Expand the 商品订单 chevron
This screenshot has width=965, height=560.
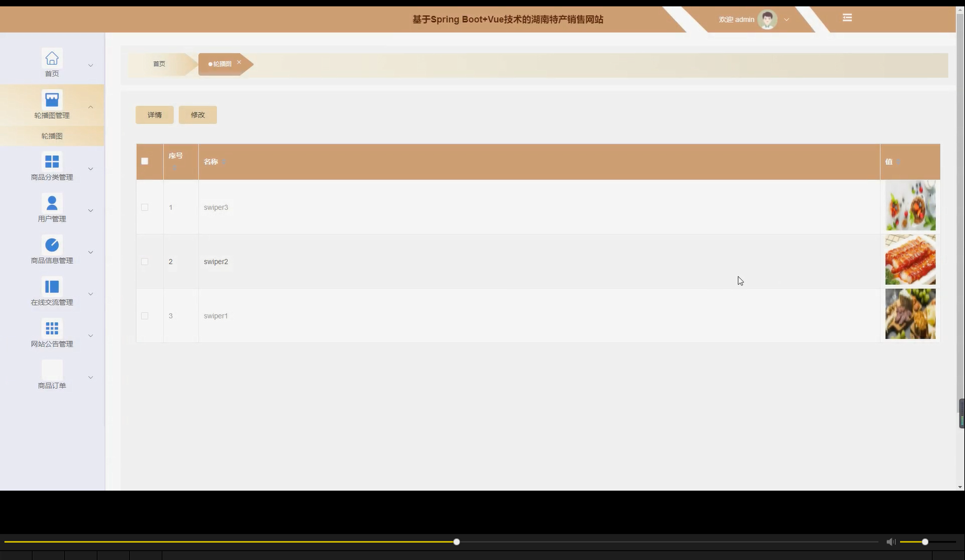tap(90, 377)
